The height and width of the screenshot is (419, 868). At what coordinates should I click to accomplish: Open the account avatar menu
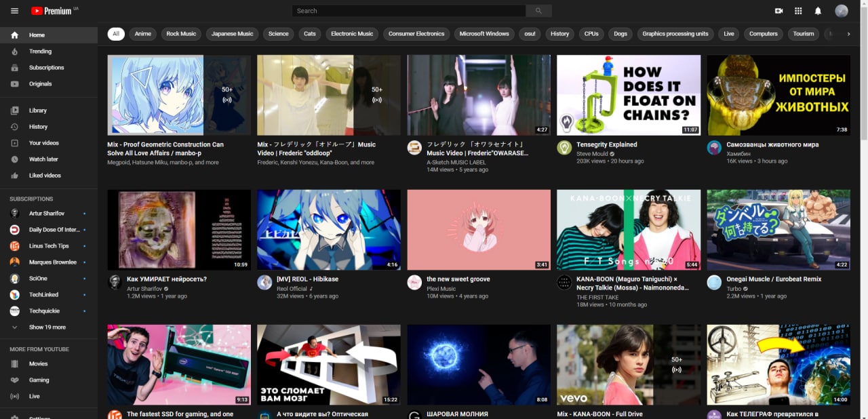pyautogui.click(x=842, y=11)
